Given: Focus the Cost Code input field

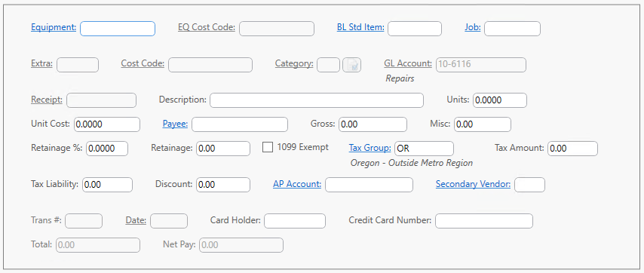Looking at the screenshot, I should [x=210, y=65].
